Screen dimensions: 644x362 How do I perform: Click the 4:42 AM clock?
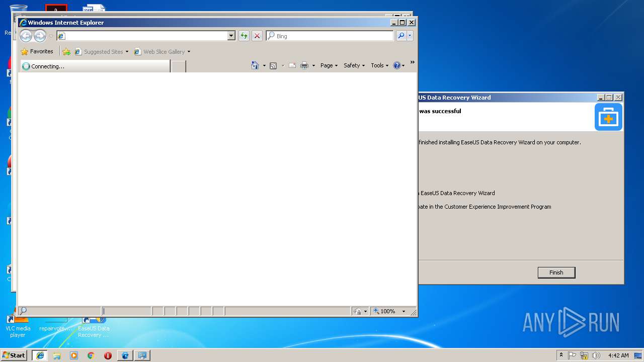618,355
